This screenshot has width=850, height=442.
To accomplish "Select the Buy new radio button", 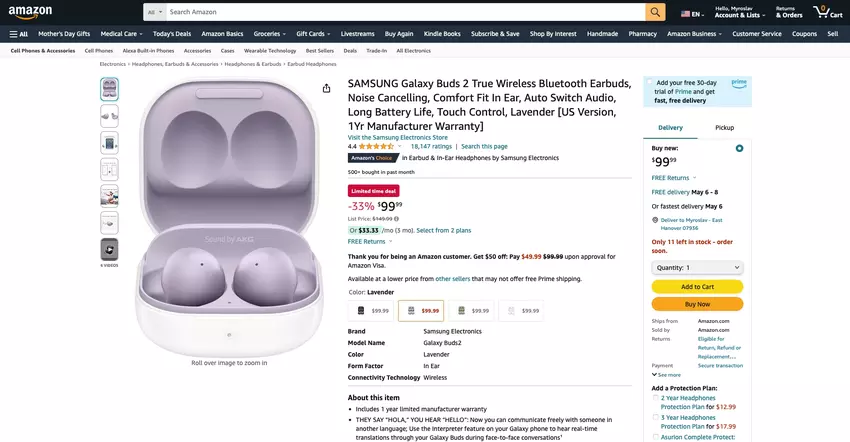I will coord(739,148).
